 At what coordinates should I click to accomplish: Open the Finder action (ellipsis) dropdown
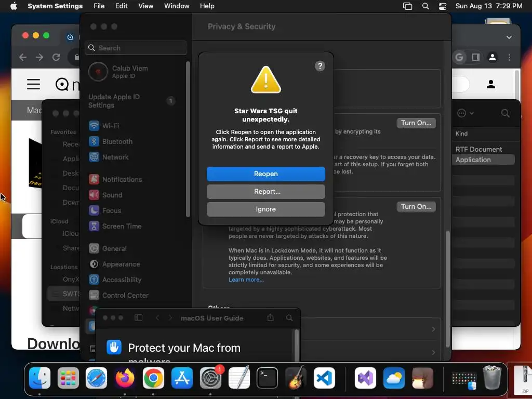465,113
